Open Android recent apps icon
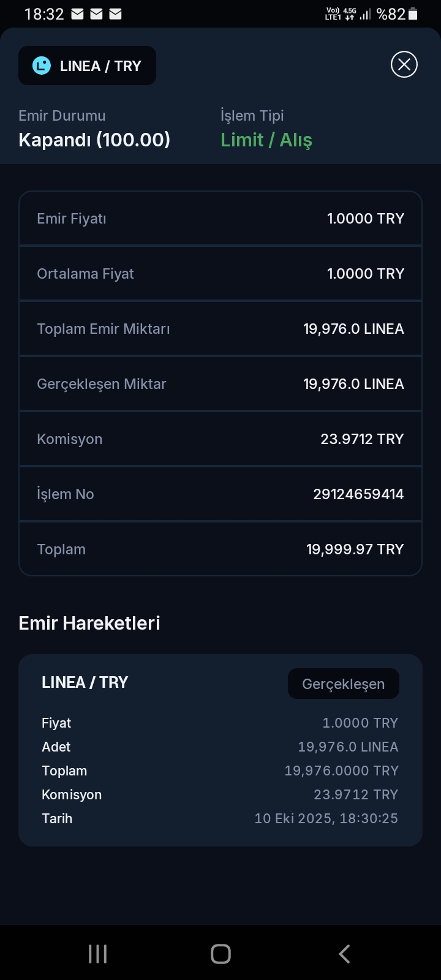Screen dimensions: 441x980 [98, 954]
